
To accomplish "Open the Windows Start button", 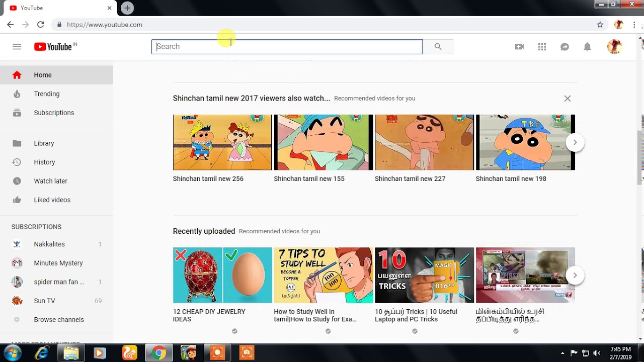I will click(12, 353).
